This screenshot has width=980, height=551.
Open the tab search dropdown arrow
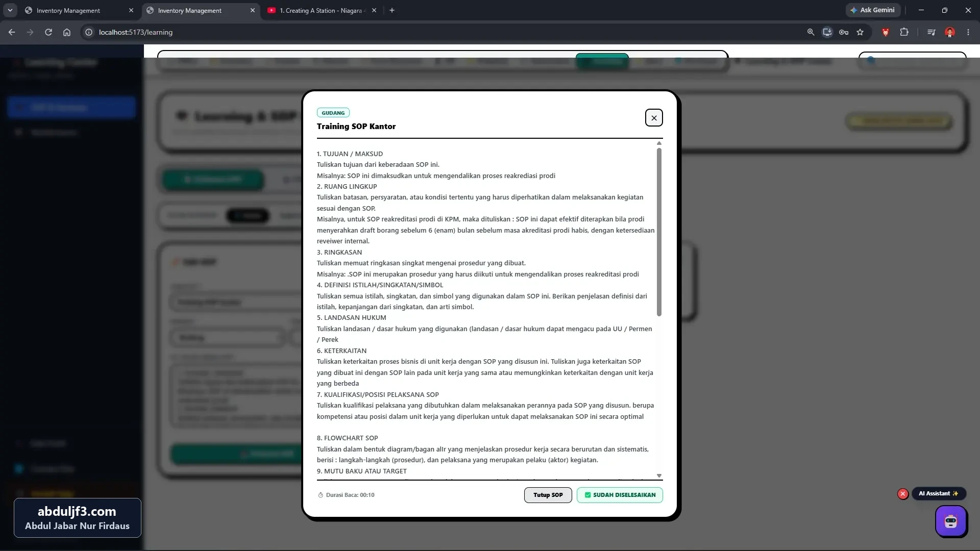coord(10,10)
